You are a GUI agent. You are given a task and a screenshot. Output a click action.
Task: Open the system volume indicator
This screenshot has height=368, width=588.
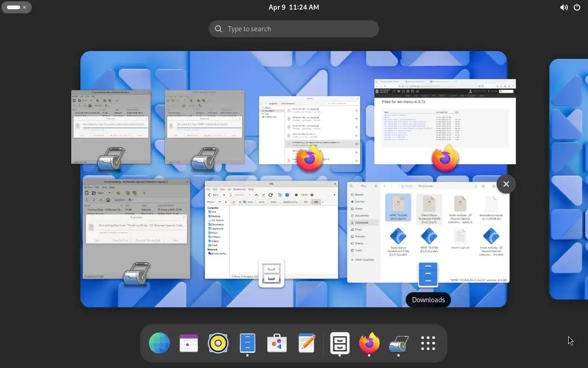click(564, 7)
